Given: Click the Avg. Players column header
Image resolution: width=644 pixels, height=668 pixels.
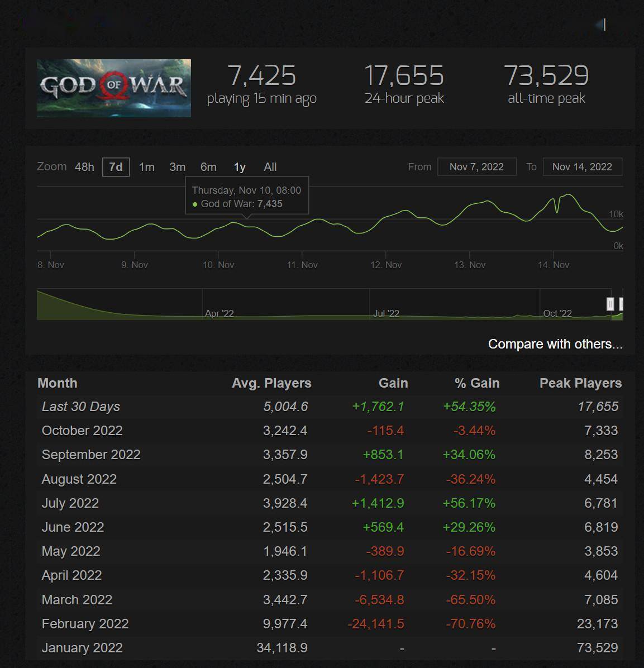Looking at the screenshot, I should point(271,383).
